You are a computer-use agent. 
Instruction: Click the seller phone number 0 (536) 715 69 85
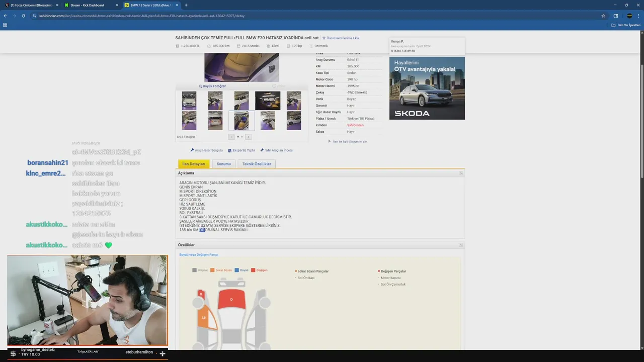point(403,51)
